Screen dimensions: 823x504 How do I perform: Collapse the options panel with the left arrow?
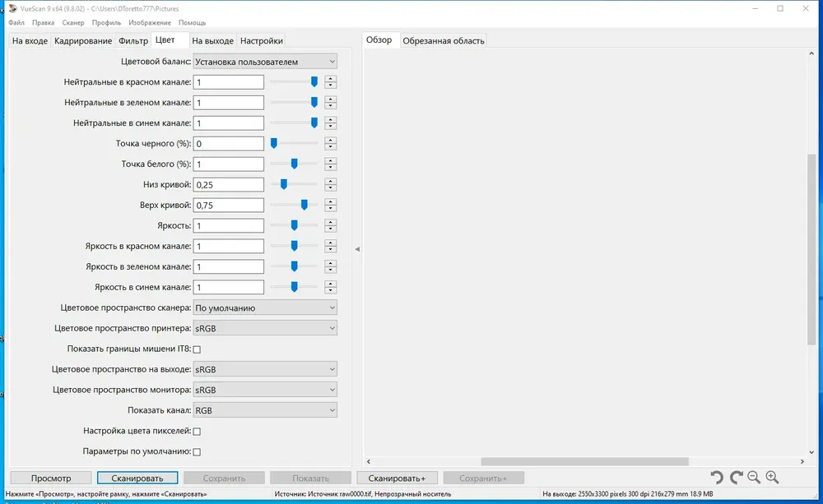[x=357, y=249]
